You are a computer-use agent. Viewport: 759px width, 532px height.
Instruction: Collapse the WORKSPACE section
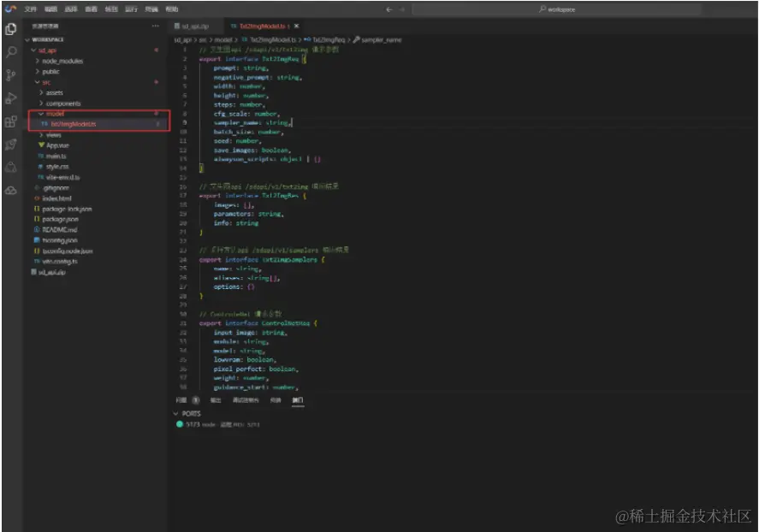(27, 39)
